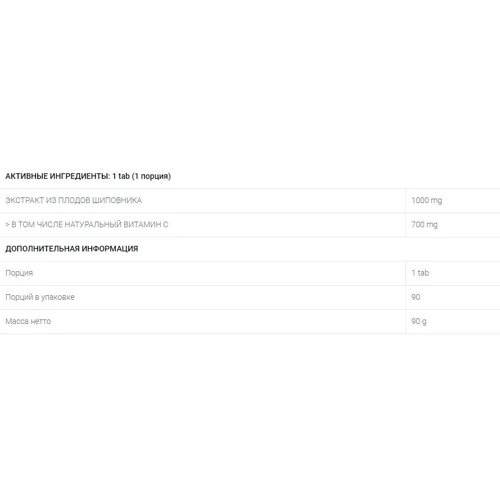500x500 pixels.
Task: Click the word 'нетто'
Action: pyautogui.click(x=41, y=321)
